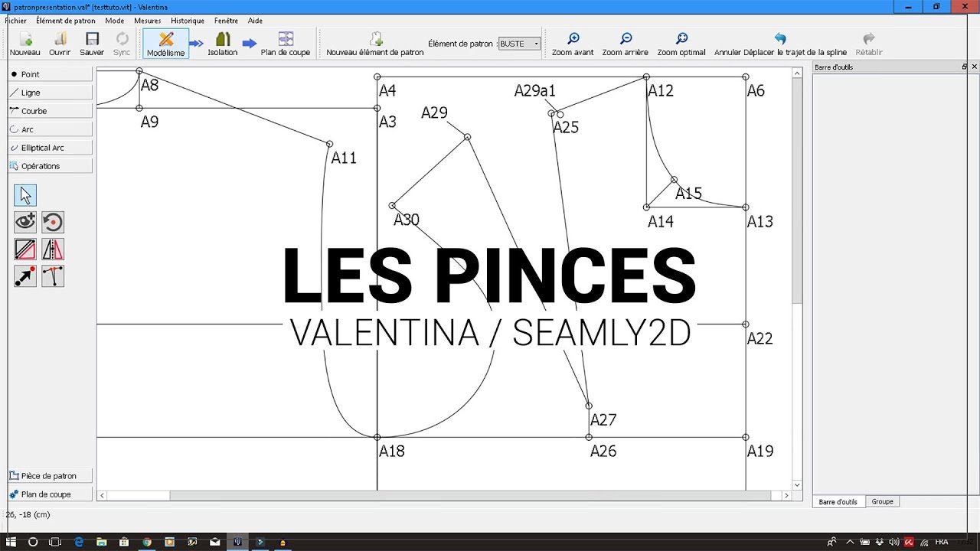Collapse the Opérations tool category

[51, 166]
